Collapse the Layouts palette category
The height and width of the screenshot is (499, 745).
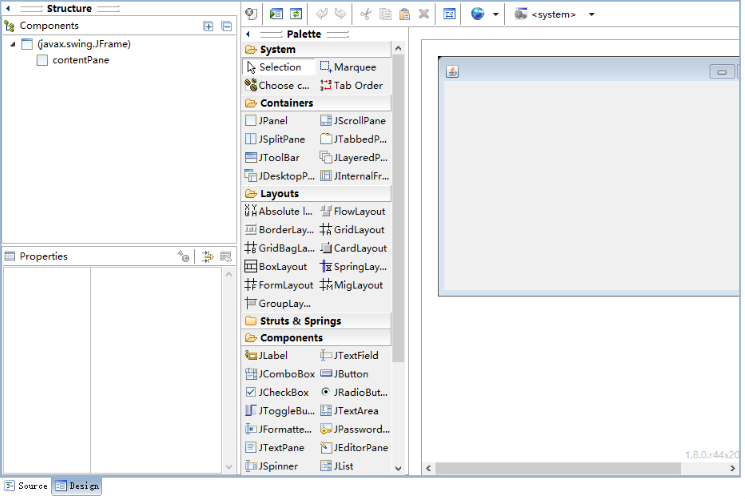279,194
